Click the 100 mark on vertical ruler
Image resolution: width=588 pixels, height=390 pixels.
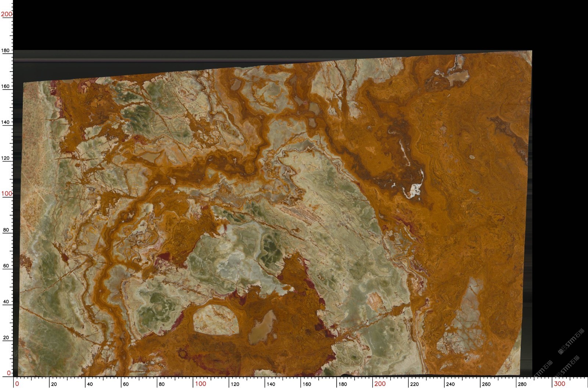7,194
